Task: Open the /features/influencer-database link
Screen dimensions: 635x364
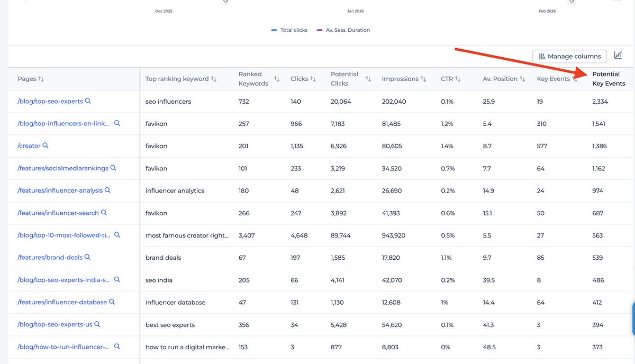Action: click(62, 302)
